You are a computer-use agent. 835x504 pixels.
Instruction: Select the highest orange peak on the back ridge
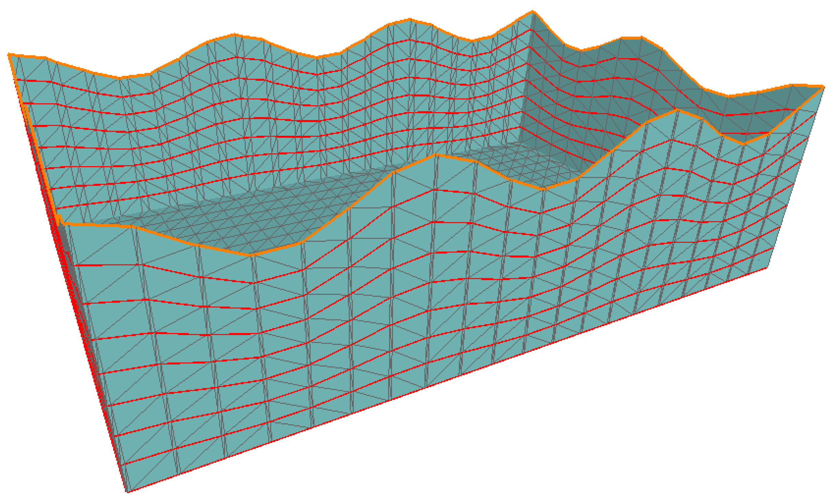click(532, 12)
